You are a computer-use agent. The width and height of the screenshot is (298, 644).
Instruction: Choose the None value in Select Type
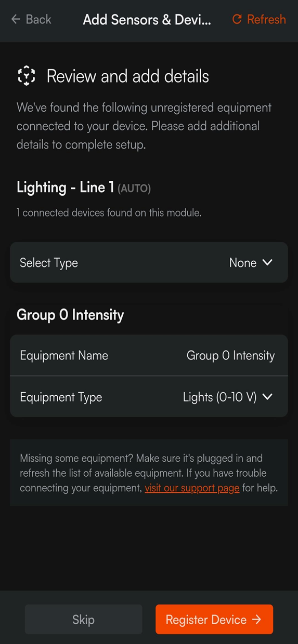[243, 263]
